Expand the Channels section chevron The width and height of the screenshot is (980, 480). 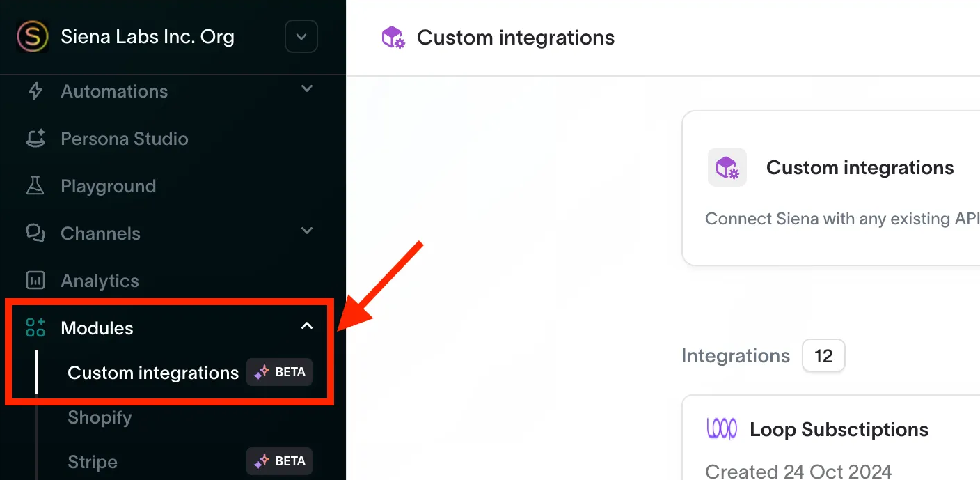tap(307, 231)
